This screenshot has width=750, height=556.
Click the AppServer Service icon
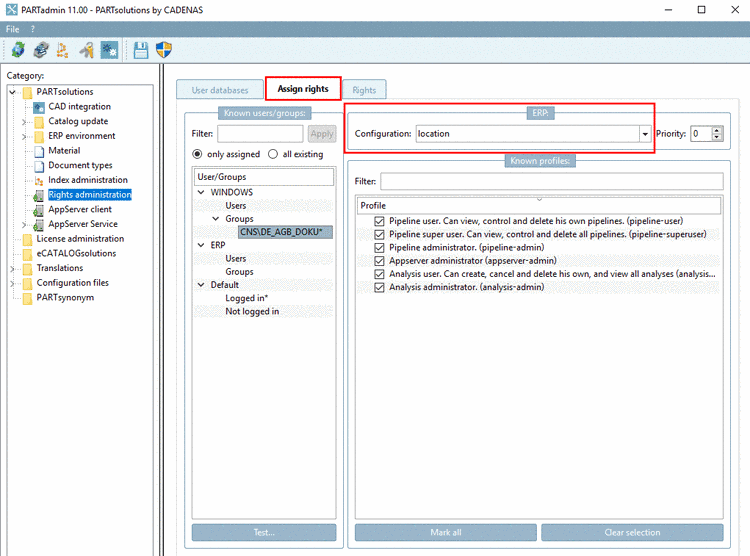[x=39, y=224]
